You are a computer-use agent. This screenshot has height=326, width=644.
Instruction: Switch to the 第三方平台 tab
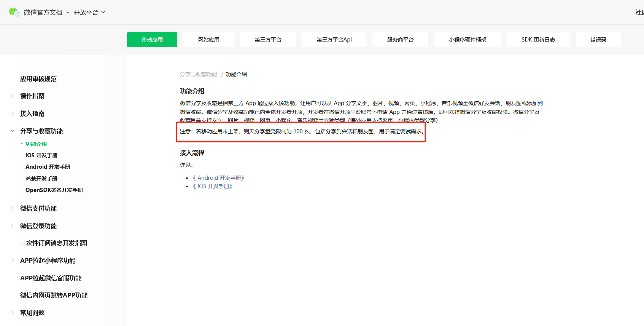[268, 40]
